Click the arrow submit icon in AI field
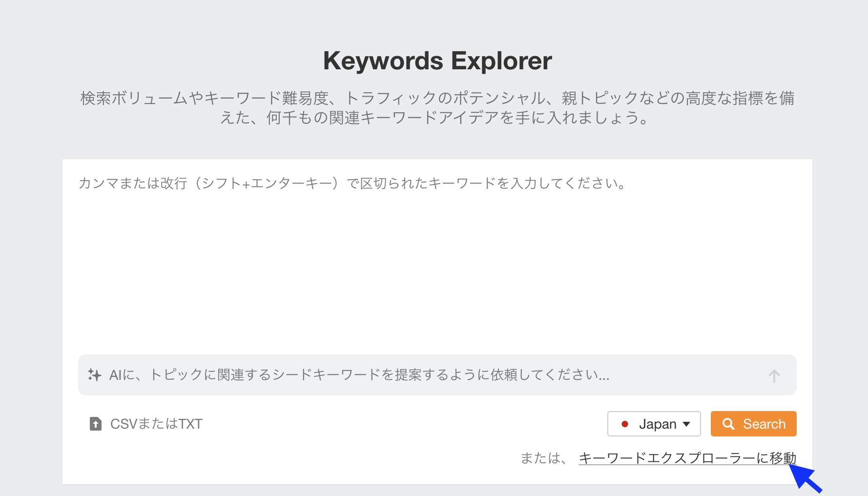Image resolution: width=868 pixels, height=496 pixels. [x=774, y=375]
